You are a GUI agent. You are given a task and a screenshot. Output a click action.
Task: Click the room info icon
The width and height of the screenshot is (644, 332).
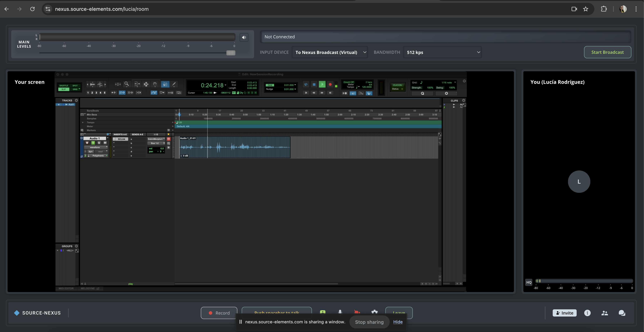[587, 313]
